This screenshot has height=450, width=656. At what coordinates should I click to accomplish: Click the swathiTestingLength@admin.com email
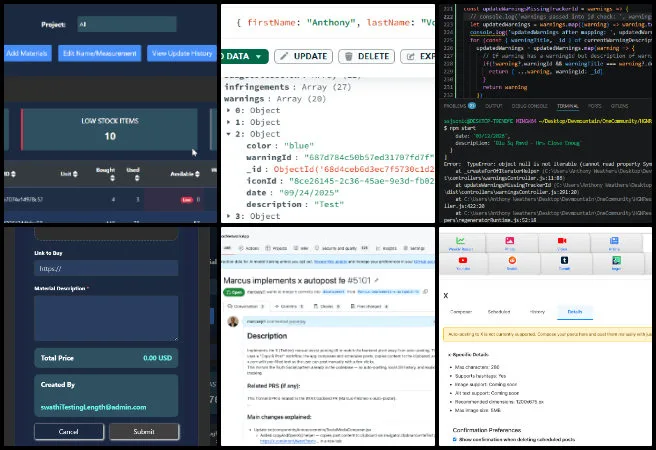pos(93,407)
